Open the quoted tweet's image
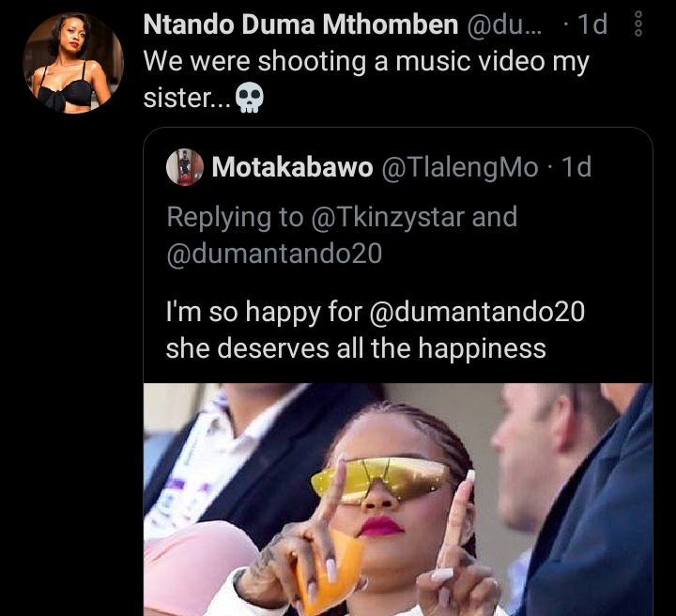This screenshot has height=616, width=676. tap(397, 499)
